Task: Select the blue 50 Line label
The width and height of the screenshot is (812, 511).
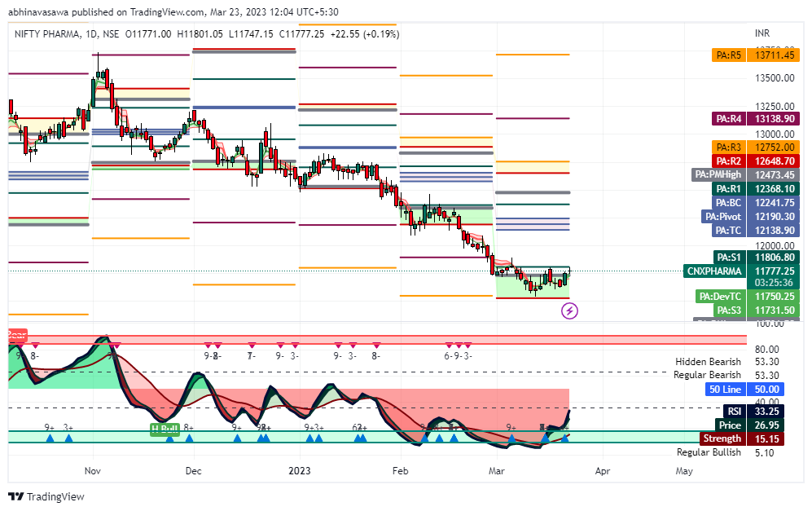Action: pos(725,390)
